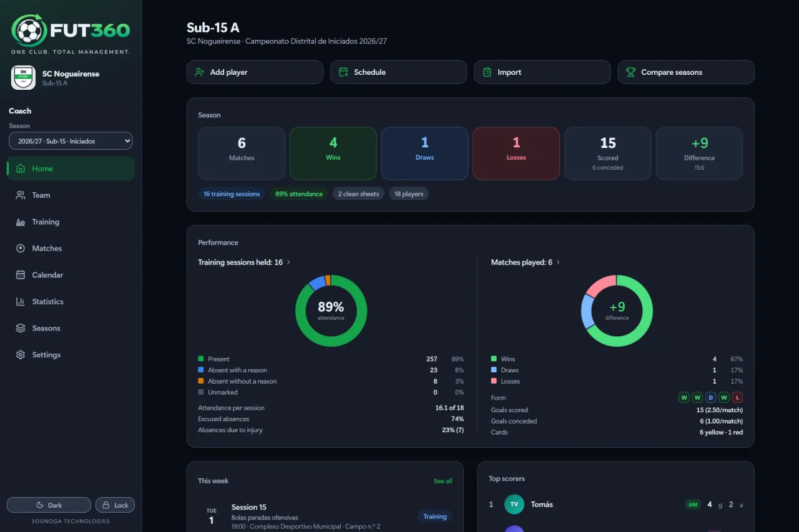Click the Losses stat card
This screenshot has width=799, height=532.
pos(516,153)
